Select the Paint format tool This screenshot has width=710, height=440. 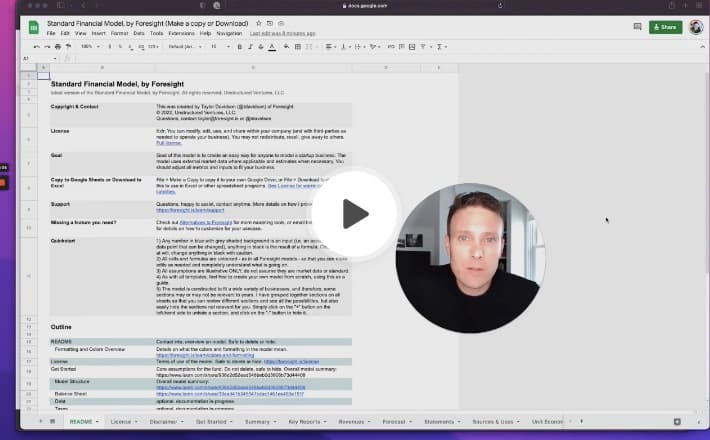point(67,46)
